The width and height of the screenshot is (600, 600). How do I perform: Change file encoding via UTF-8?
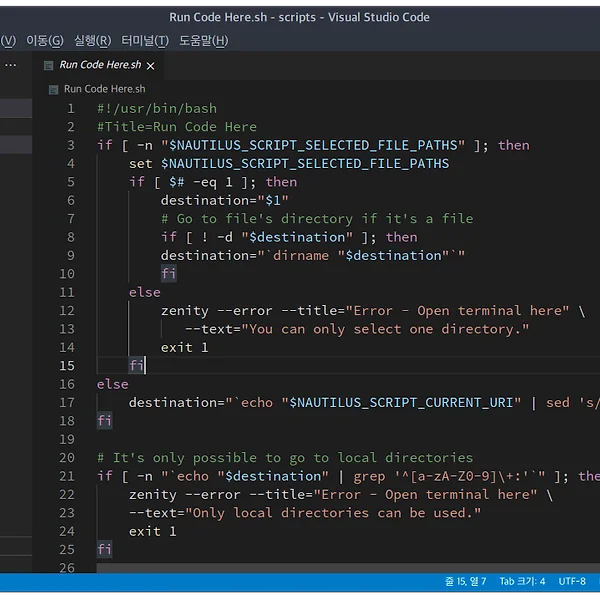tap(572, 582)
